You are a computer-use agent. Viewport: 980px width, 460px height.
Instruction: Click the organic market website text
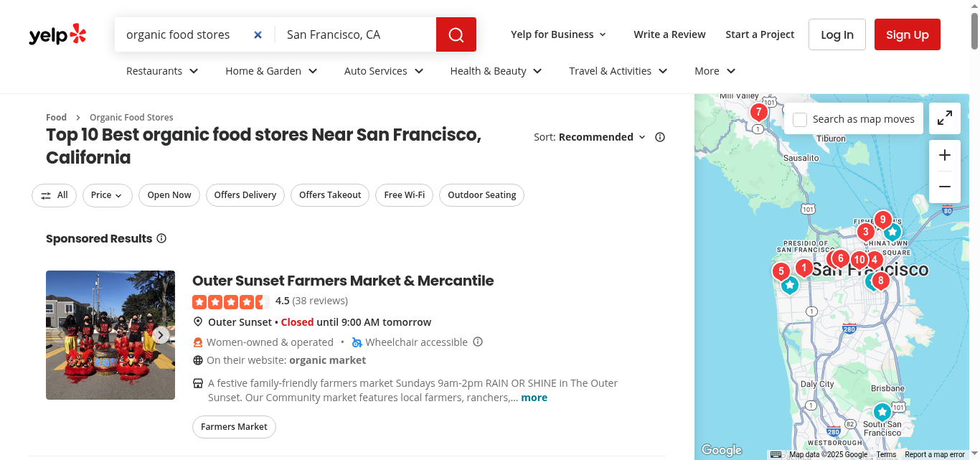click(x=327, y=360)
